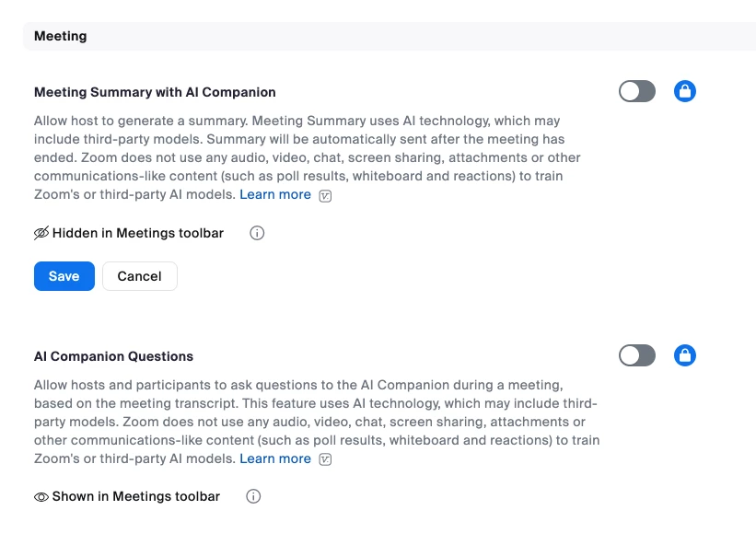Select the Meeting section header
756x545 pixels.
pyautogui.click(x=61, y=36)
